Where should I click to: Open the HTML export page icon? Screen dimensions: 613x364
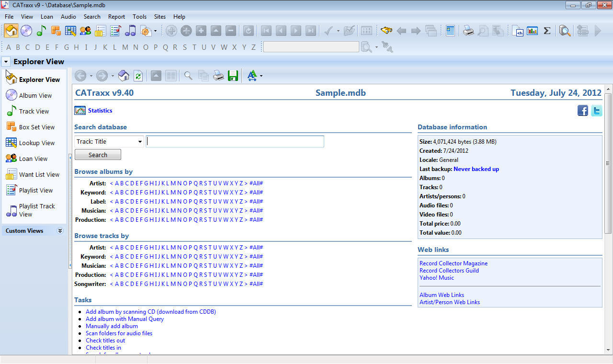click(517, 31)
